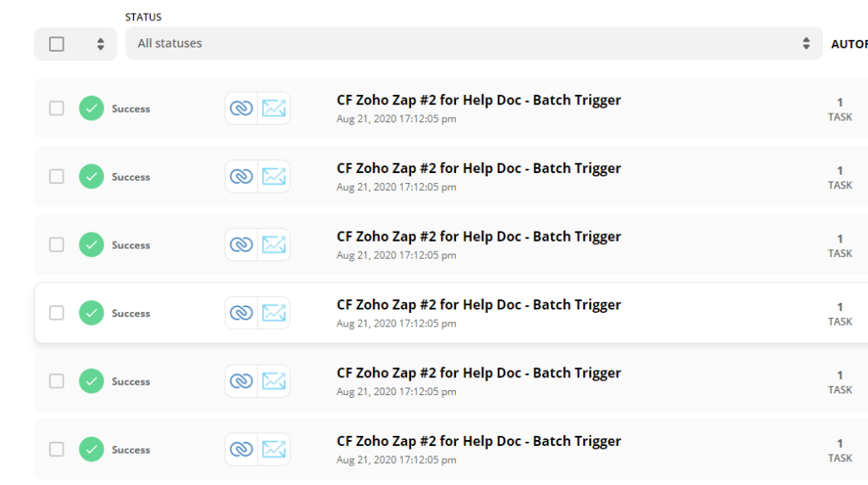Tick the checkbox of the last row
Screen dimensions: 868x485
(x=57, y=449)
